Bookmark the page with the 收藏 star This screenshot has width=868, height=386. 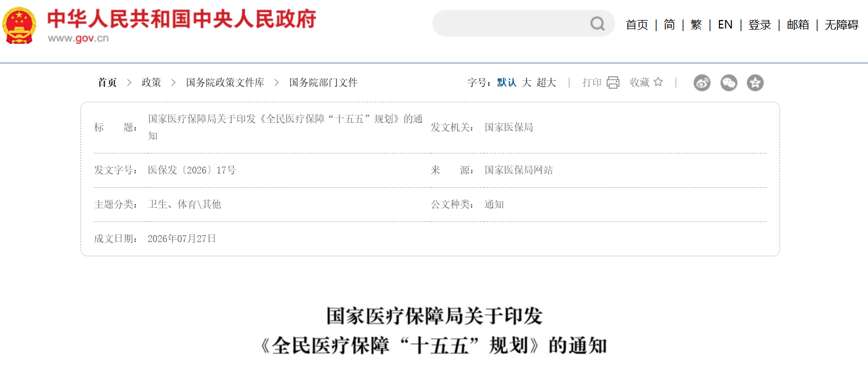pyautogui.click(x=658, y=82)
